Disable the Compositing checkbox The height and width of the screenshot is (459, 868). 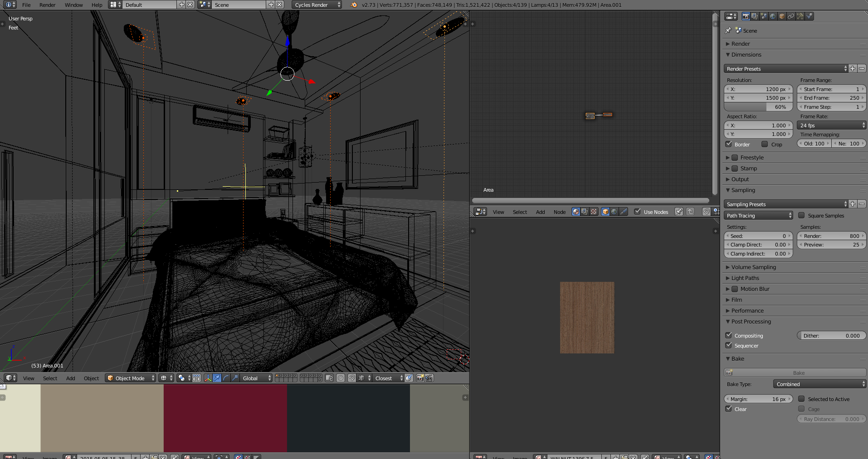[x=729, y=335]
